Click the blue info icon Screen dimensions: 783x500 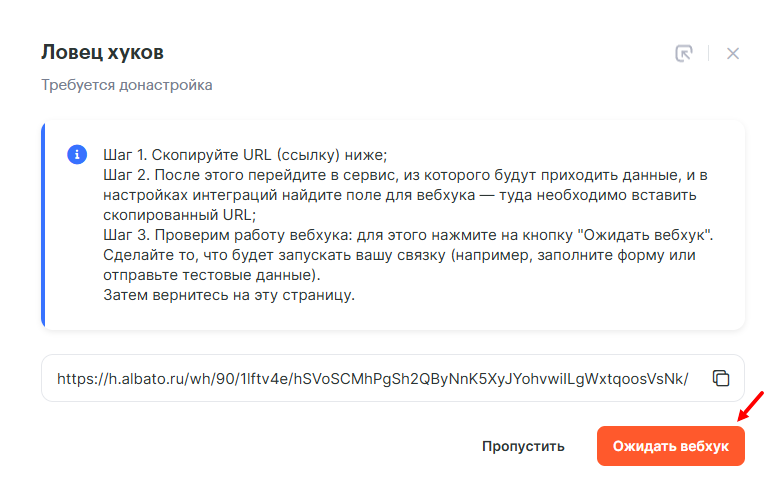(76, 155)
